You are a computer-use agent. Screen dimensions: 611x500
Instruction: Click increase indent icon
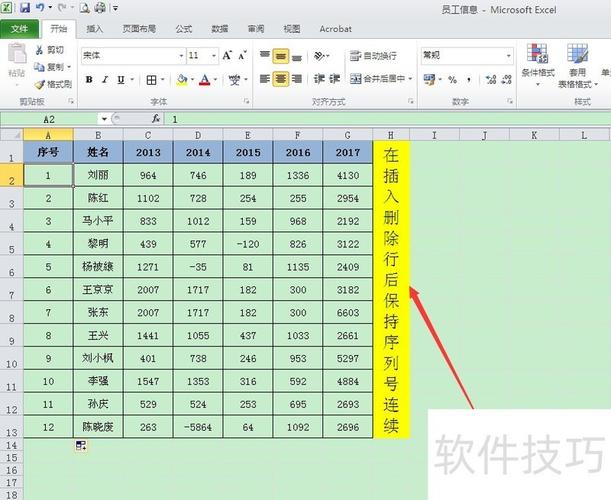coord(335,79)
